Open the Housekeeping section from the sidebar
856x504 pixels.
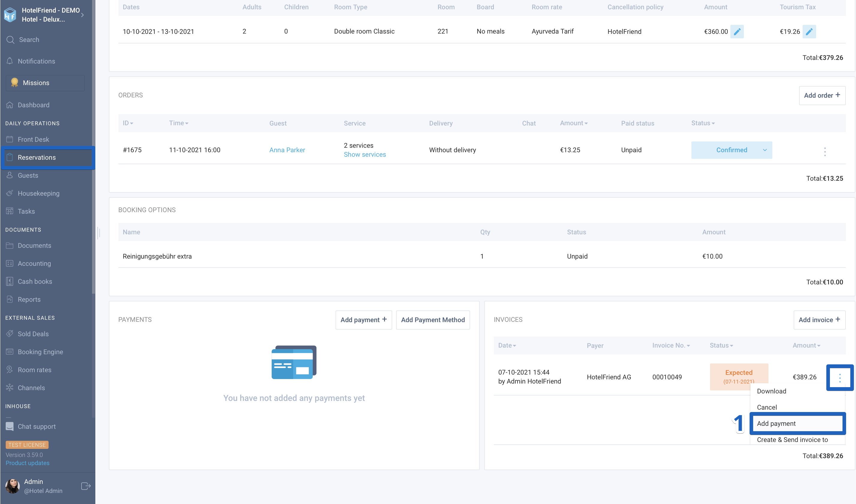coord(38,193)
